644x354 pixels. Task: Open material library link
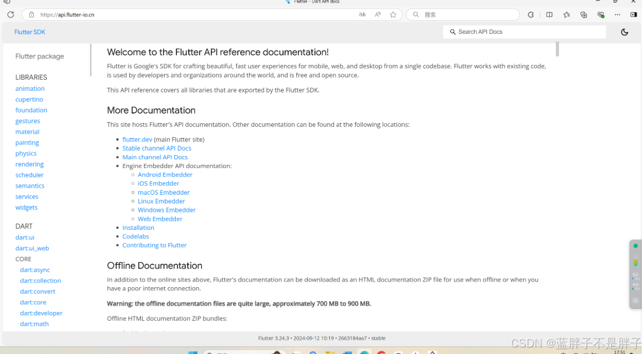[27, 132]
